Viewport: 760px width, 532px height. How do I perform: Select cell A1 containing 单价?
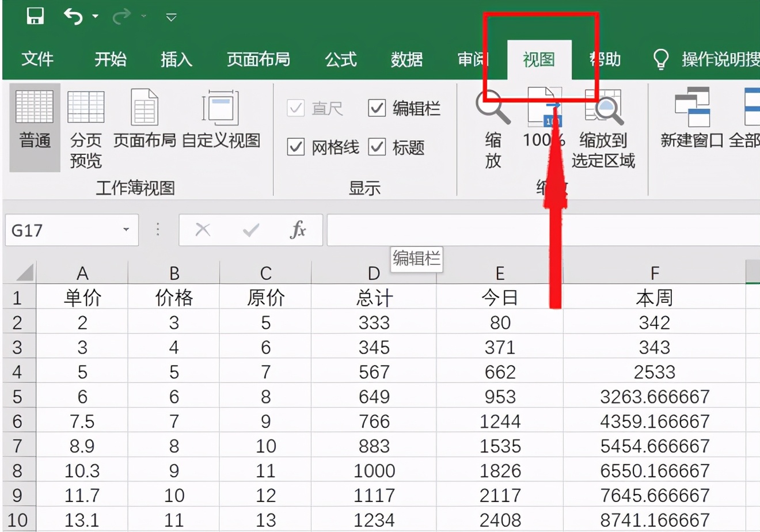click(82, 297)
